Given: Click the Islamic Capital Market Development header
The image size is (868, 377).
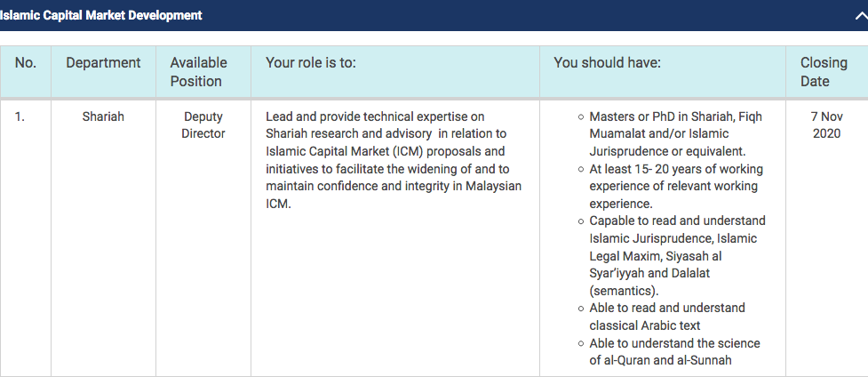Looking at the screenshot, I should coord(100,15).
